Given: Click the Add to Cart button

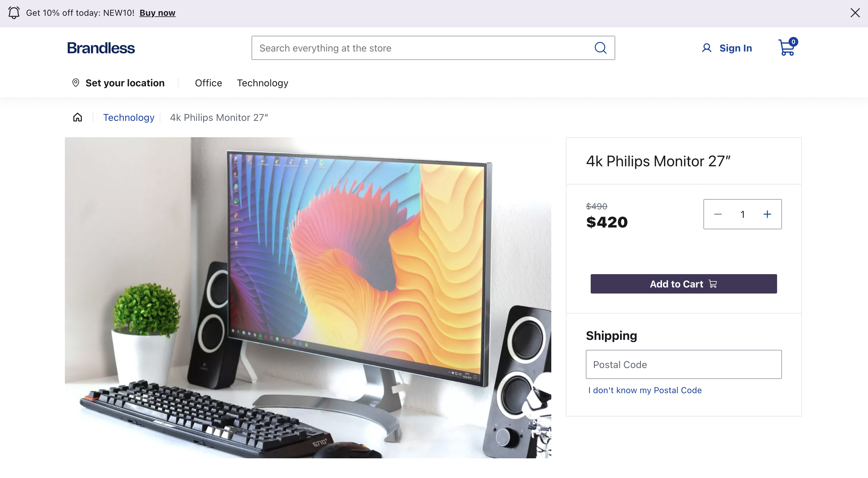Looking at the screenshot, I should 684,284.
